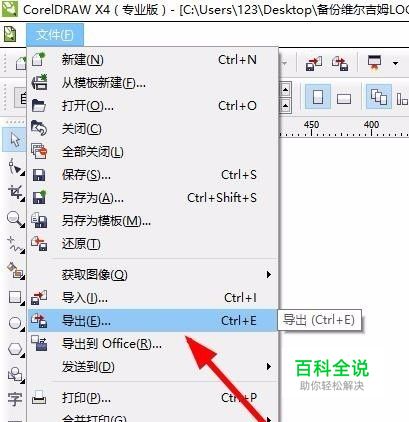This screenshot has width=409, height=422.
Task: Choose 导出(E)... from File menu
Action: [x=152, y=321]
